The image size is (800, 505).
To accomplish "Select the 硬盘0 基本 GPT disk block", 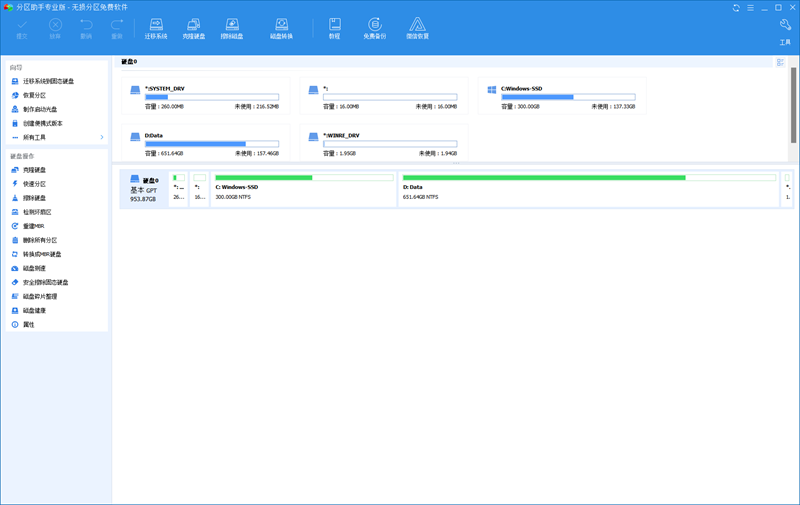I will [x=143, y=188].
